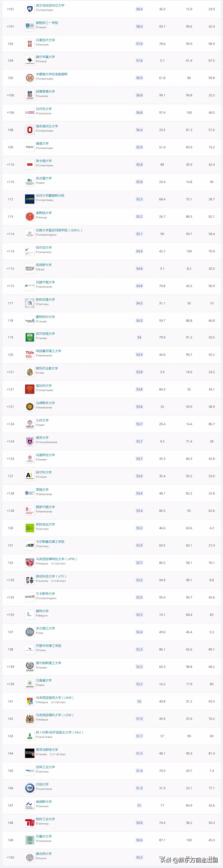Click the 伦敦大学皇后玛丽学院 (QMUL) link
Image resolution: width=223 pixels, height=868 pixels.
click(59, 230)
